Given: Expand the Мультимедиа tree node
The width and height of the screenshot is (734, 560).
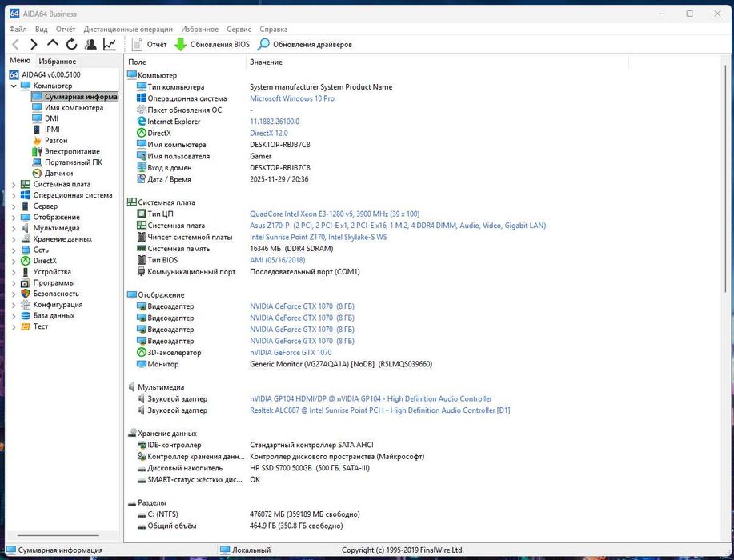Looking at the screenshot, I should tap(14, 228).
